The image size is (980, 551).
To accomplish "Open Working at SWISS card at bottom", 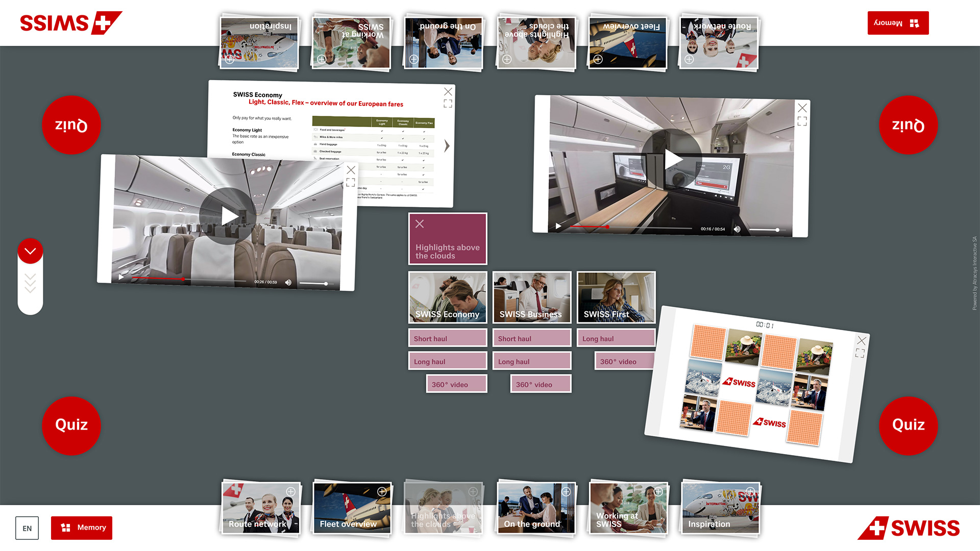I will [x=628, y=508].
